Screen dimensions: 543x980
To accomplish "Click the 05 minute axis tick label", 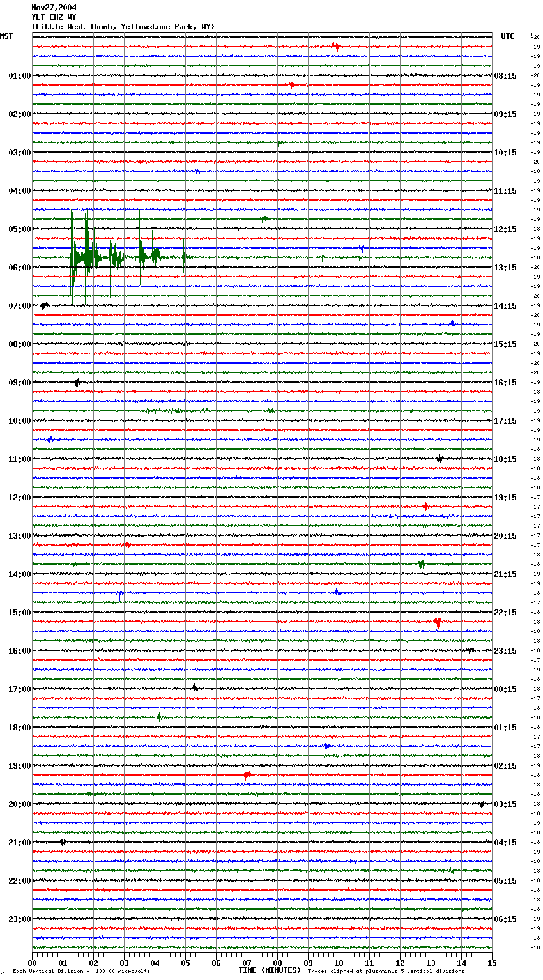I will click(x=185, y=963).
